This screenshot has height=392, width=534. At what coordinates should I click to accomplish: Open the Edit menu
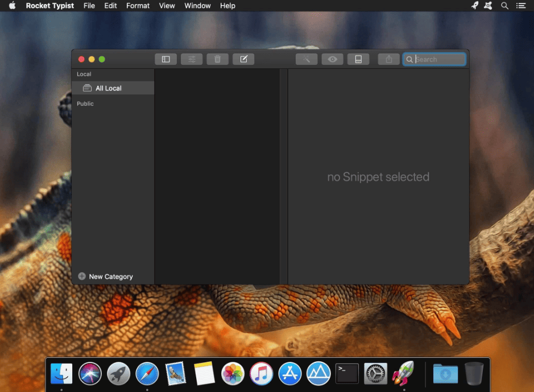point(110,6)
